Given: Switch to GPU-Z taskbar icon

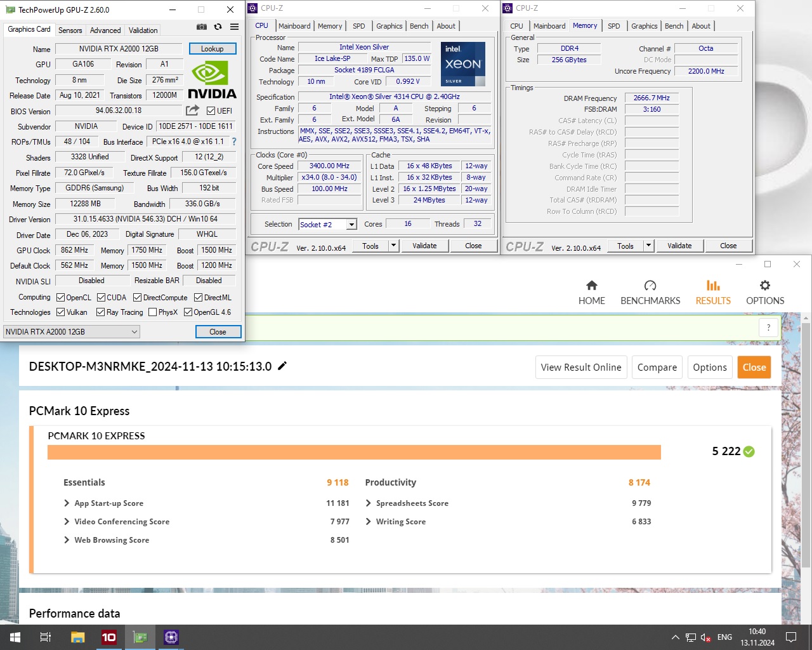Looking at the screenshot, I should [x=140, y=637].
